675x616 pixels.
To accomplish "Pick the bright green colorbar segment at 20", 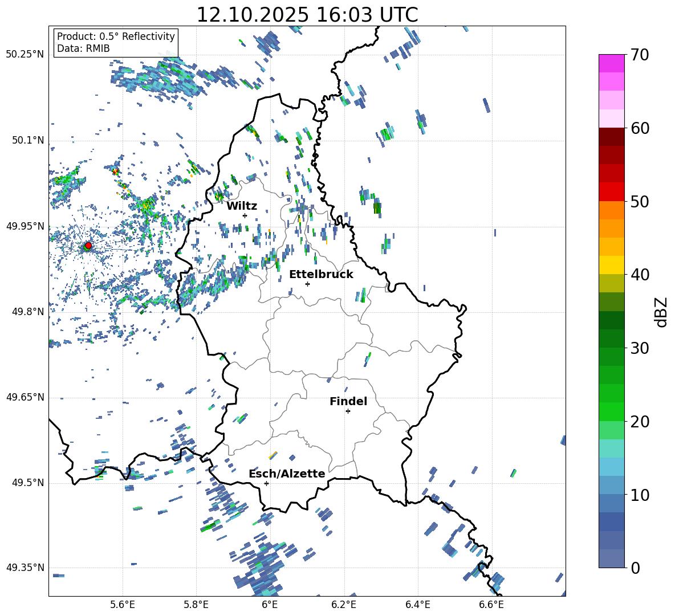I will click(x=611, y=411).
